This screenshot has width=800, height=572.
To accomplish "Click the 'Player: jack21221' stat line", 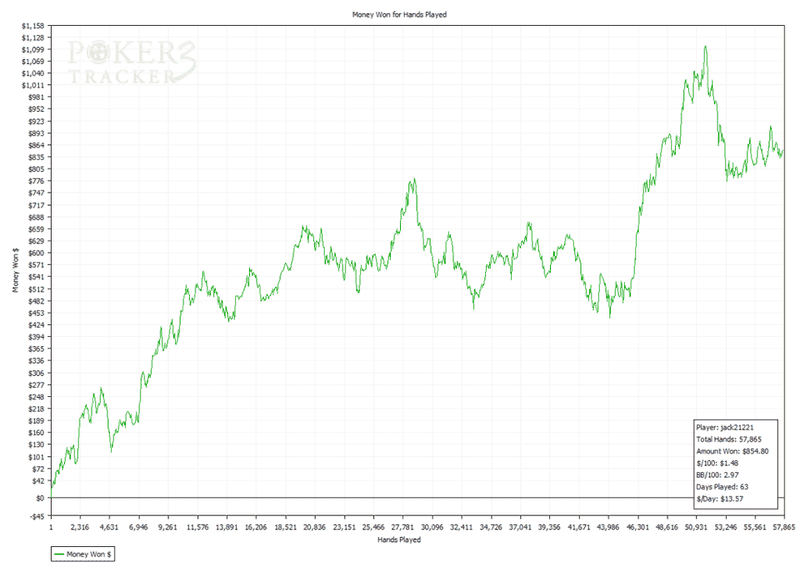I will pos(724,428).
